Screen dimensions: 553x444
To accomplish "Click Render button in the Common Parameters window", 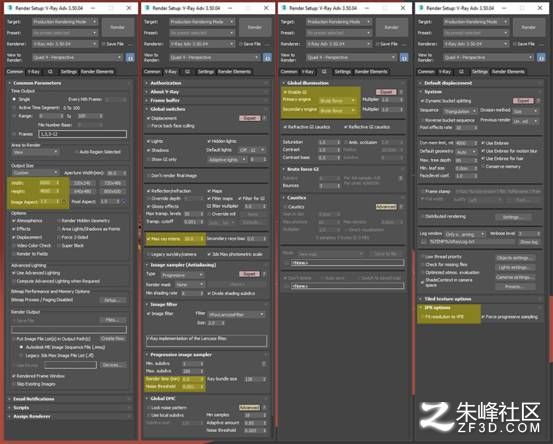I will (118, 27).
